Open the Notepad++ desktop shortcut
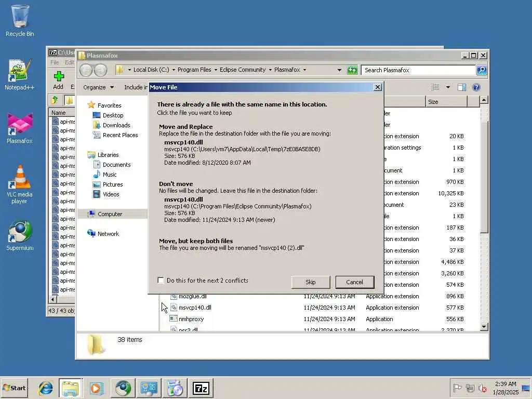This screenshot has height=399, width=532. (20, 75)
